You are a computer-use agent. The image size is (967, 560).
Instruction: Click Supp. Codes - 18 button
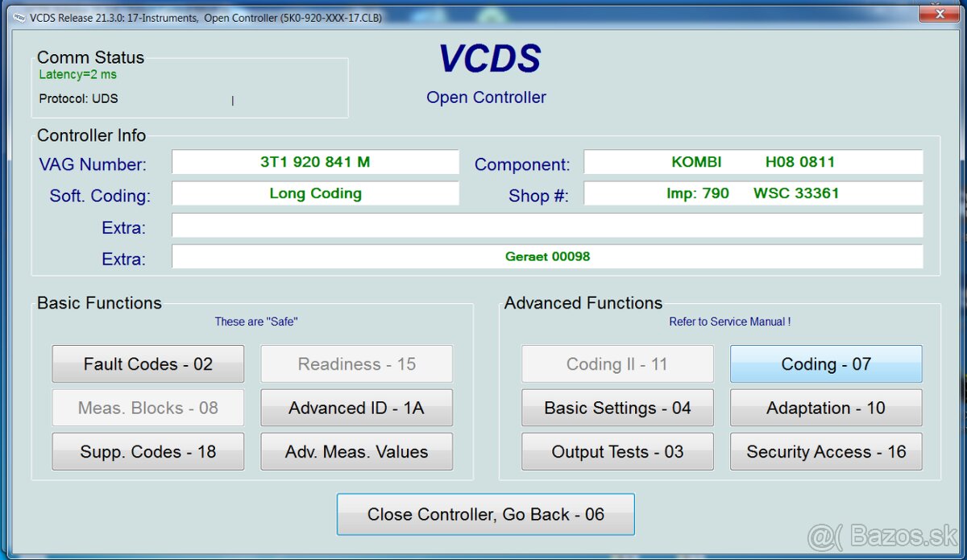tap(148, 452)
